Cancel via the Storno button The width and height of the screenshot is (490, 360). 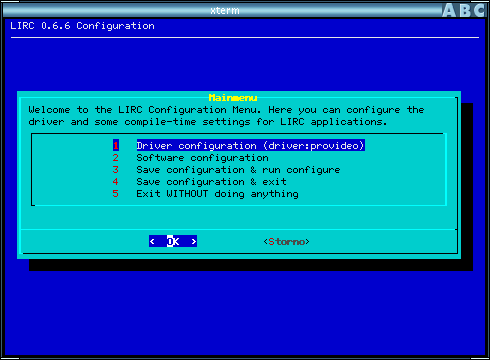tap(286, 241)
